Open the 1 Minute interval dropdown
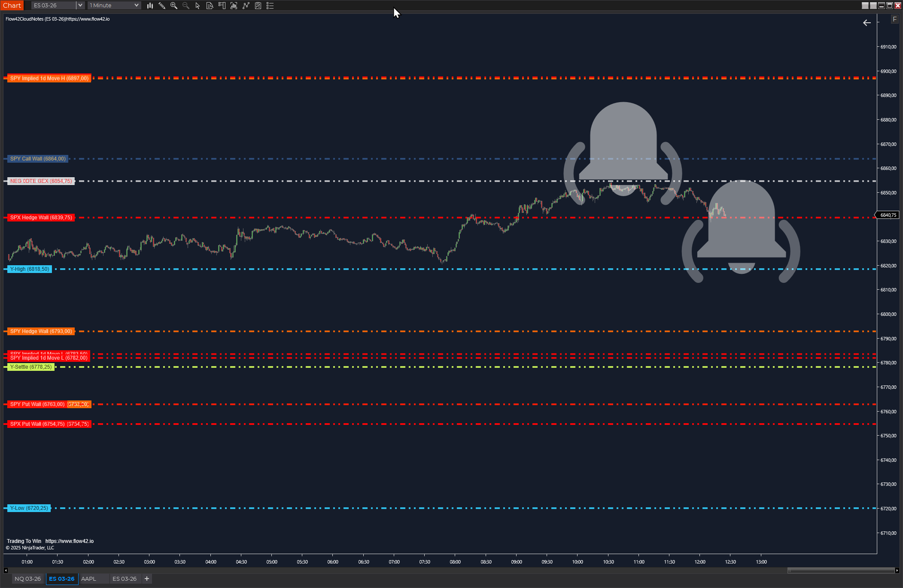 pos(114,6)
